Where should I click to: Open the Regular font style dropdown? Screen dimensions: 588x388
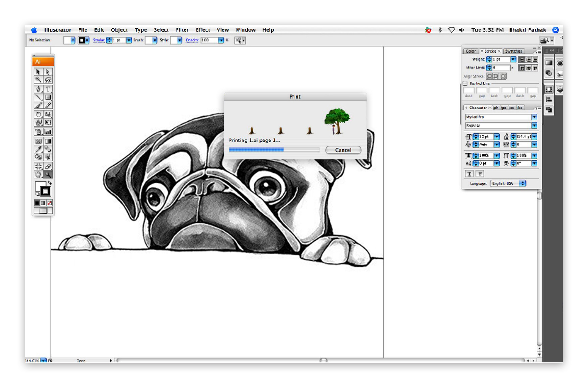534,126
